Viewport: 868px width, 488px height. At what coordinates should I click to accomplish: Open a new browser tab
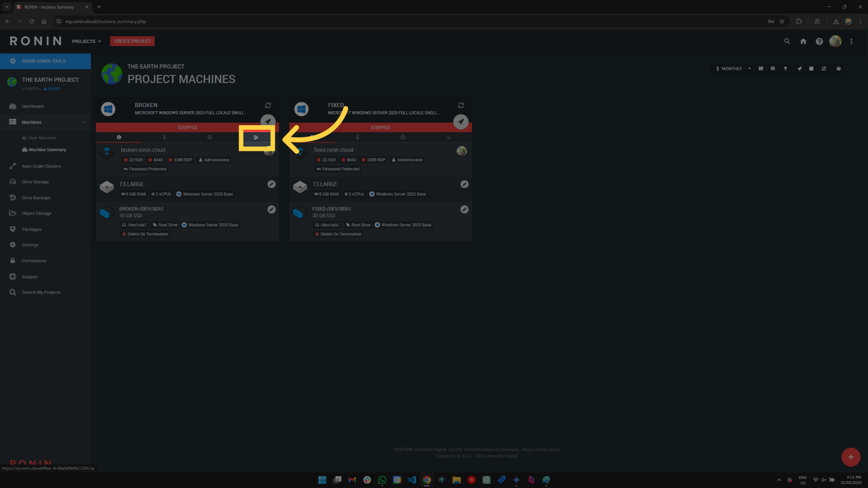tap(99, 7)
